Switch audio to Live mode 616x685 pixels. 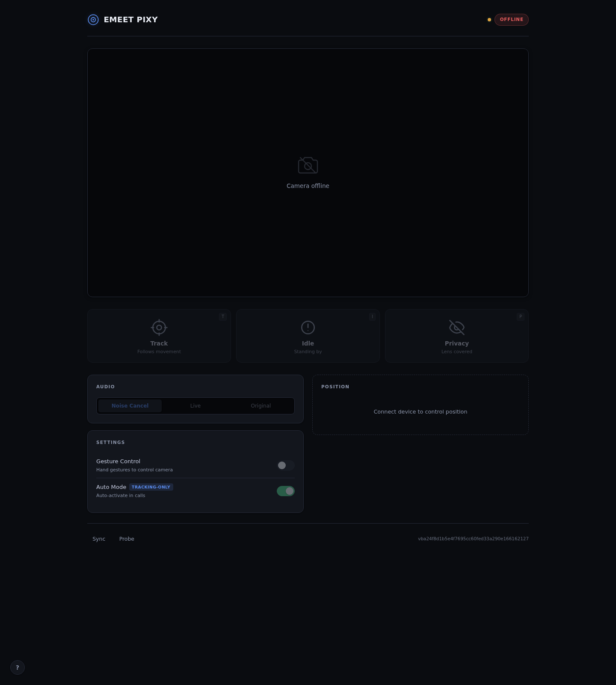coord(195,406)
